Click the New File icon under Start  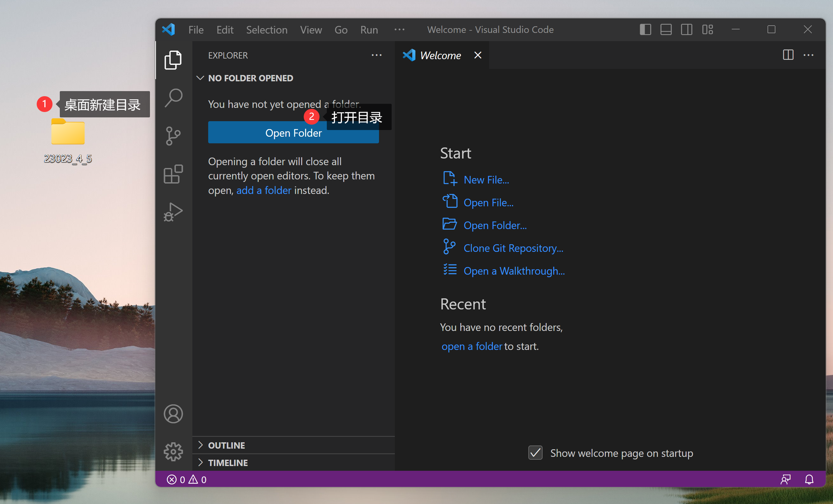[450, 178]
